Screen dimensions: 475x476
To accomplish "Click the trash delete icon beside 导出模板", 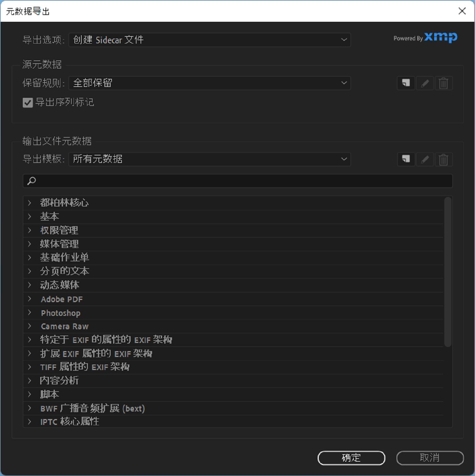I will (444, 159).
